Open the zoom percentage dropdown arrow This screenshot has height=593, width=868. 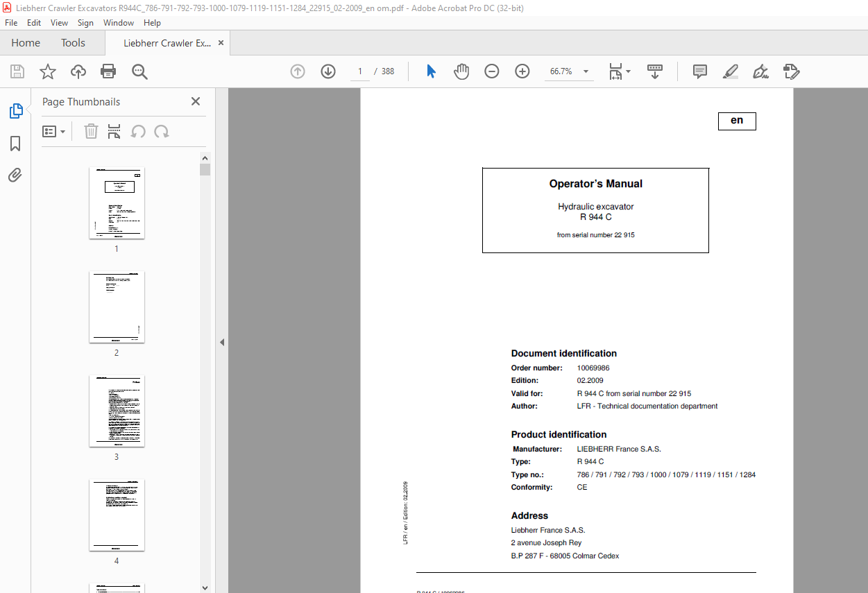tap(586, 71)
